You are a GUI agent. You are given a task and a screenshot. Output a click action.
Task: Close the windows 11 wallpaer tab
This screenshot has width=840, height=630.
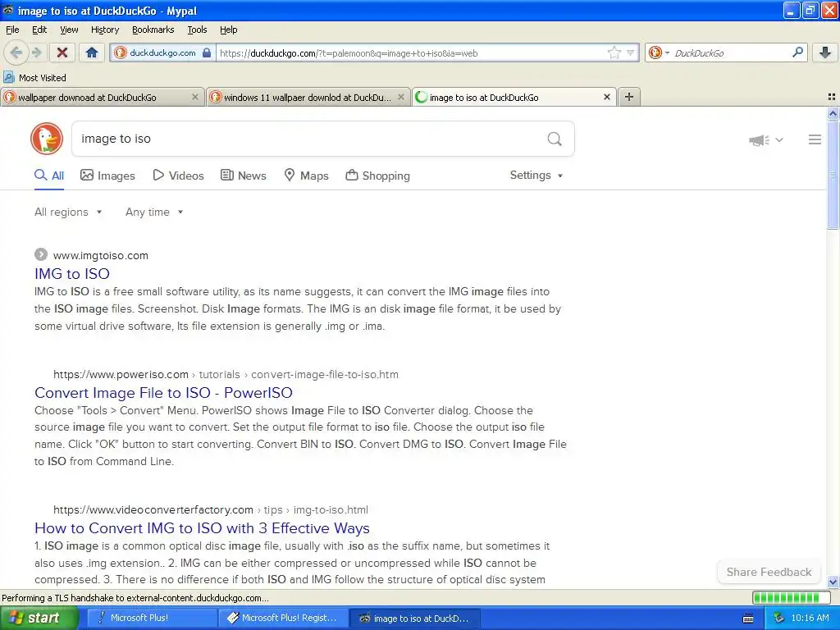(x=400, y=97)
